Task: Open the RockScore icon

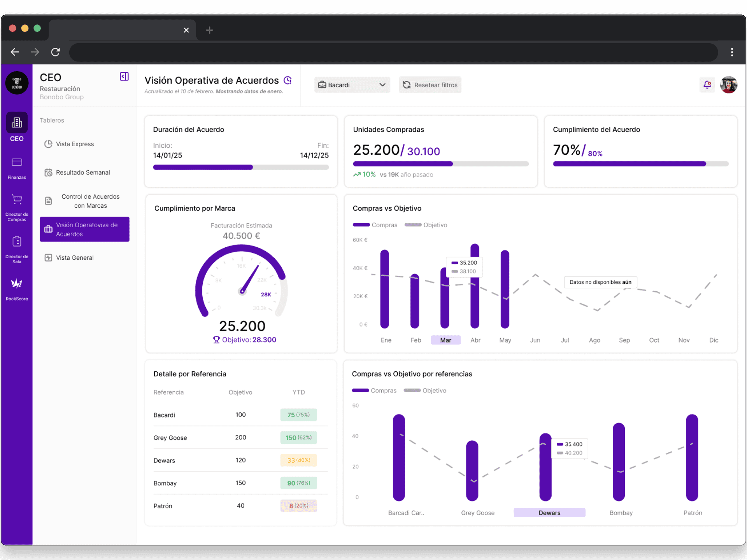Action: click(x=17, y=283)
